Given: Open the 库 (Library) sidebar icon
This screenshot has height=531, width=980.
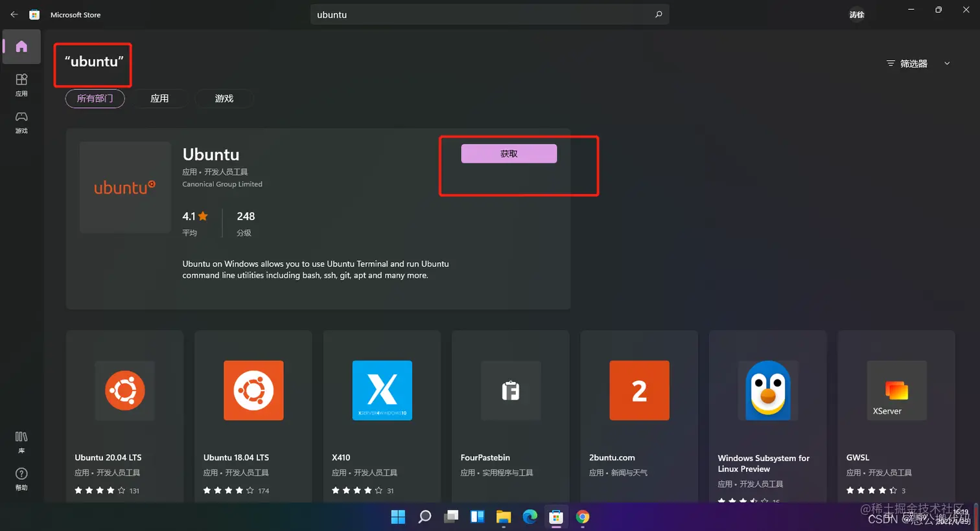Looking at the screenshot, I should pos(21,442).
